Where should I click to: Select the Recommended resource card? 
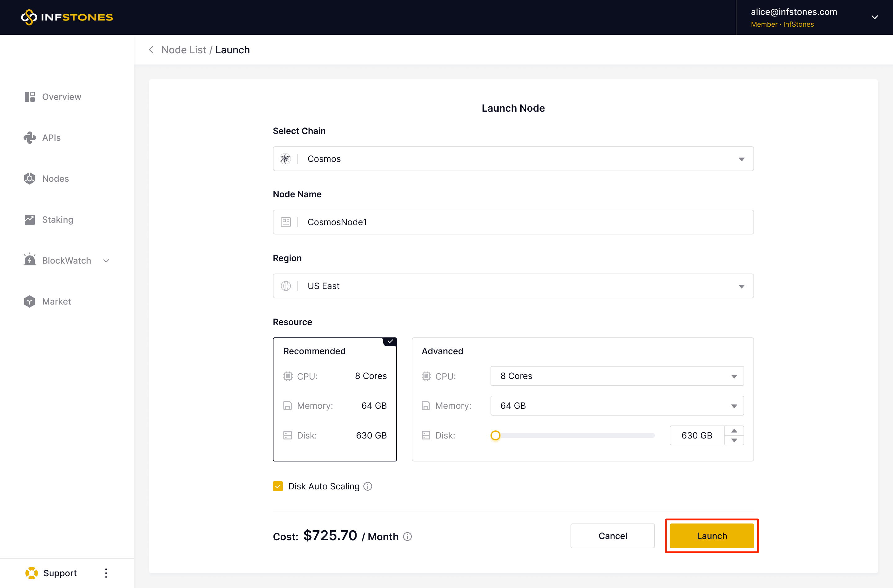tap(334, 399)
